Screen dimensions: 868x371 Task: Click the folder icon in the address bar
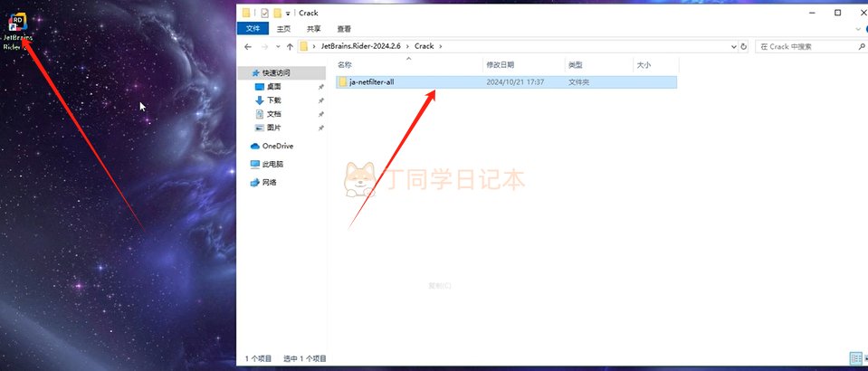(304, 46)
